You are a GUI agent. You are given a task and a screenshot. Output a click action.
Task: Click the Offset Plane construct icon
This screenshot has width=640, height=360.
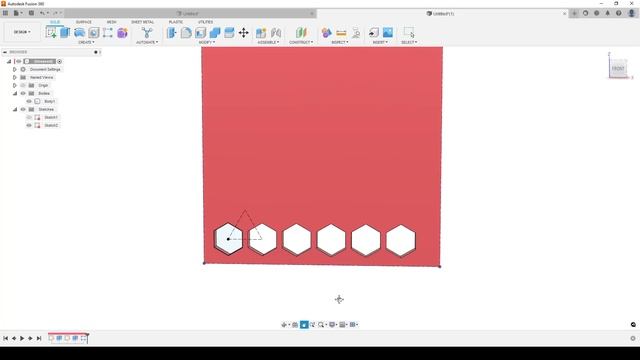pyautogui.click(x=301, y=33)
